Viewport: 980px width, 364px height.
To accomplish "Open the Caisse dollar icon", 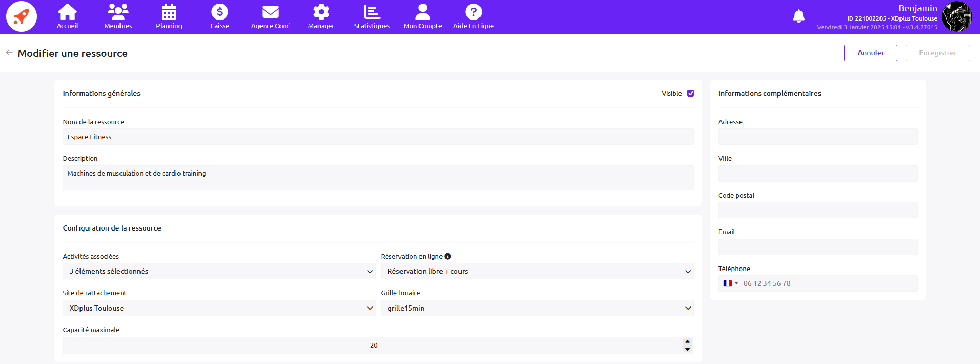I will coord(219,12).
